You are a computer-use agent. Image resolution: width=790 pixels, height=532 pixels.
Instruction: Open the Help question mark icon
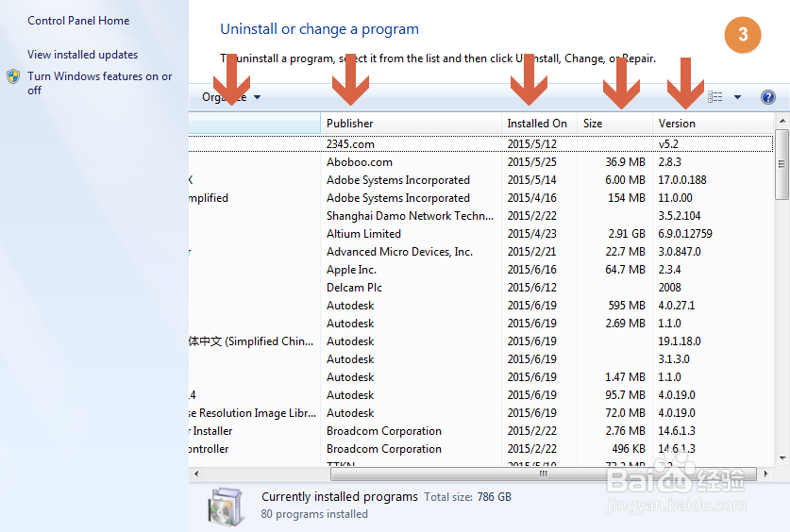(x=768, y=97)
